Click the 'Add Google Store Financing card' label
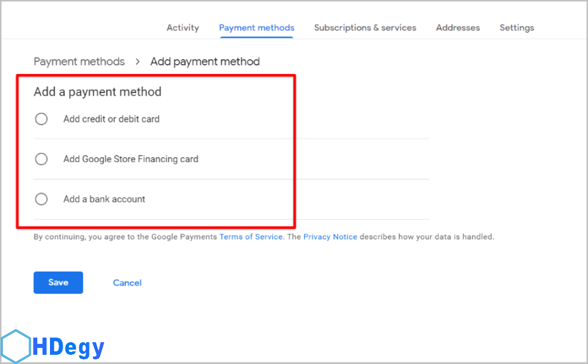Image resolution: width=588 pixels, height=364 pixels. pos(130,159)
